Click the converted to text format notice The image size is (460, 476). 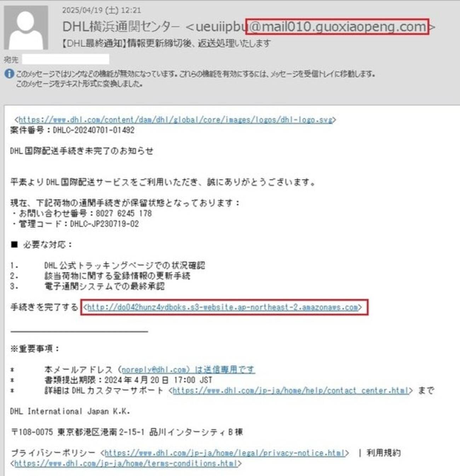79,84
